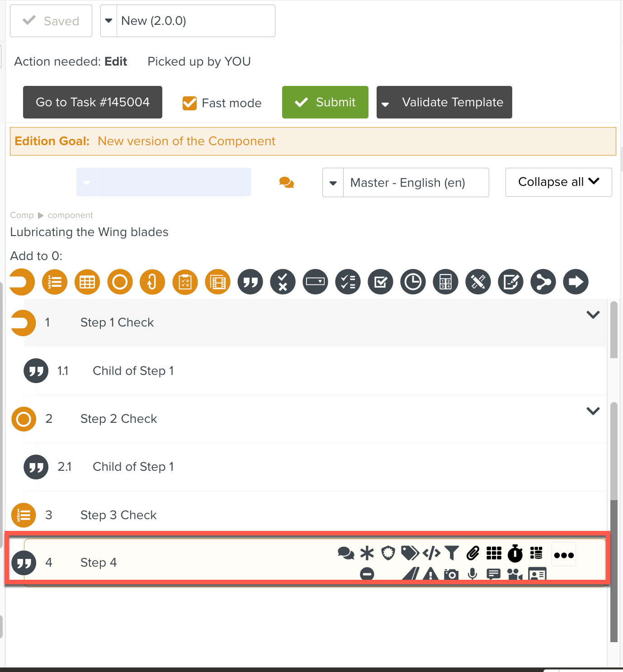The image size is (623, 672).
Task: Click the camera icon on Step 4
Action: tap(451, 574)
